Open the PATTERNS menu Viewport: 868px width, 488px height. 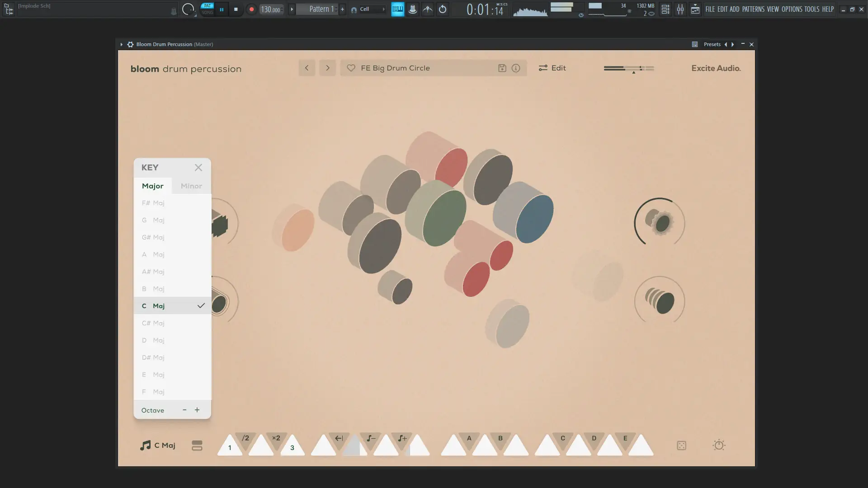pyautogui.click(x=753, y=9)
